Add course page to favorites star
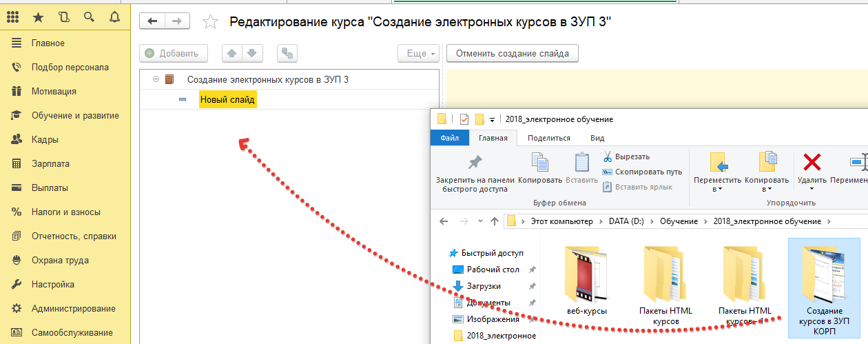This screenshot has height=344, width=868. point(210,22)
